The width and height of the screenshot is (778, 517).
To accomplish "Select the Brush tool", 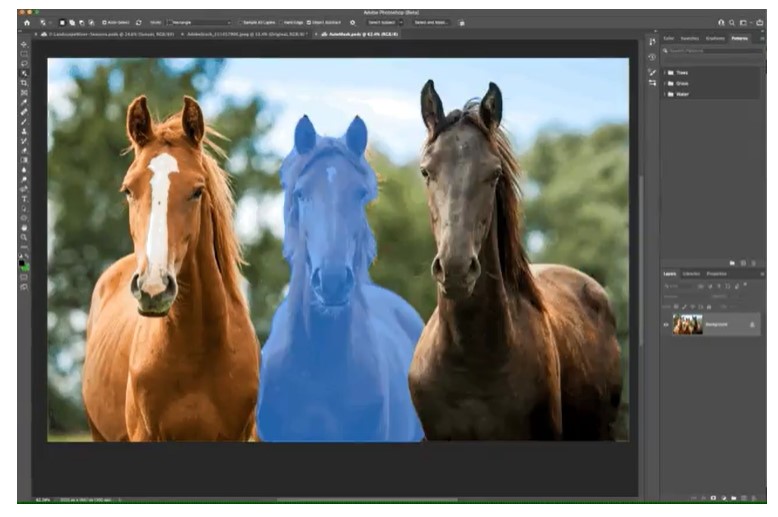I will (24, 122).
